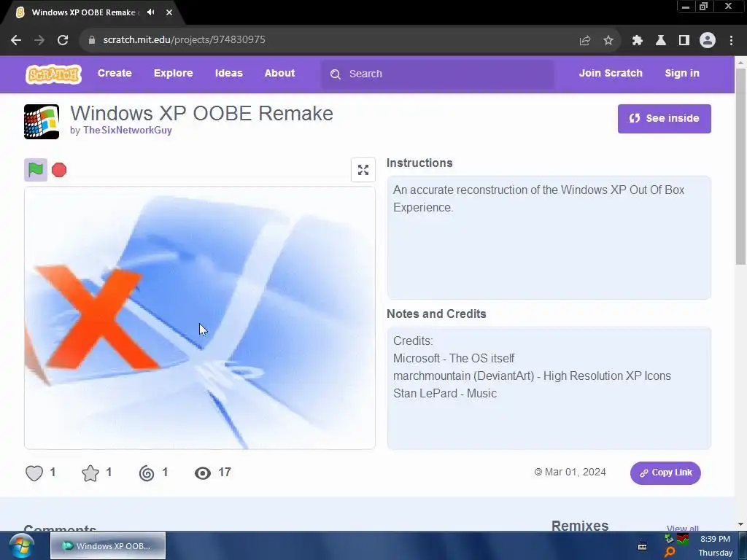Enter fullscreen mode for the project stage

(x=363, y=170)
